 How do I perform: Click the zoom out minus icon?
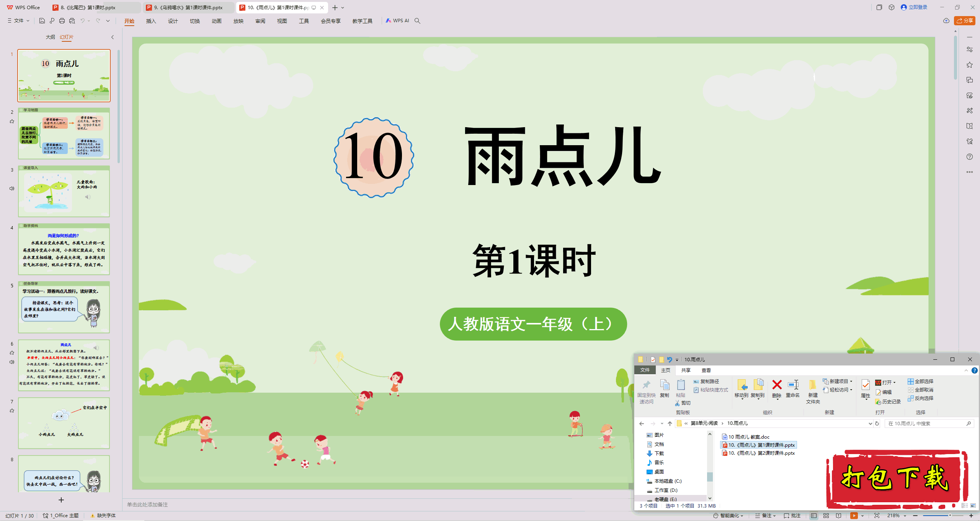(x=915, y=516)
